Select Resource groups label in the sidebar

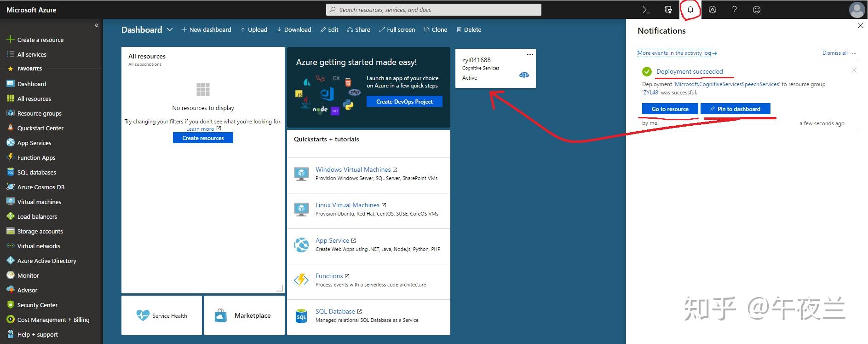pos(40,113)
